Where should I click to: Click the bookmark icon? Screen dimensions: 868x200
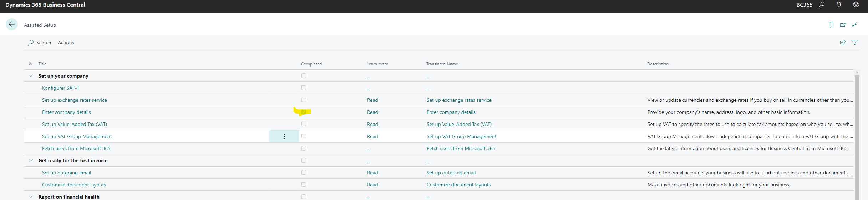point(832,25)
